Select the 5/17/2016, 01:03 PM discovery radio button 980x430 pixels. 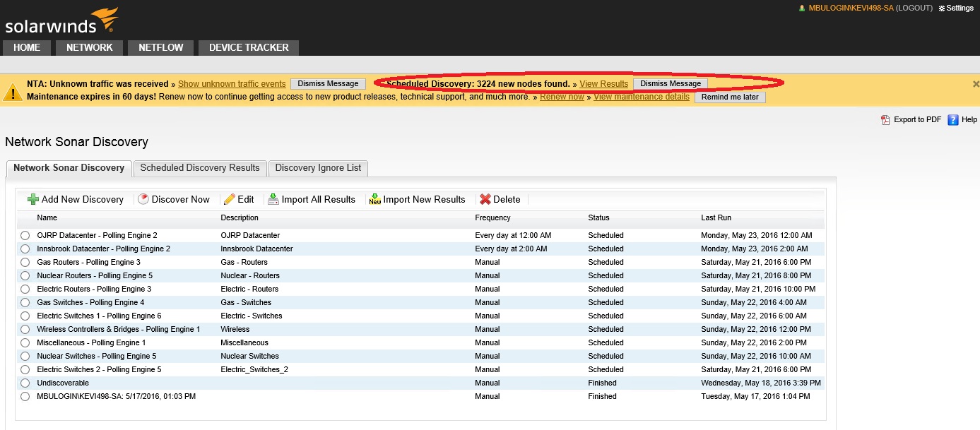tap(25, 397)
